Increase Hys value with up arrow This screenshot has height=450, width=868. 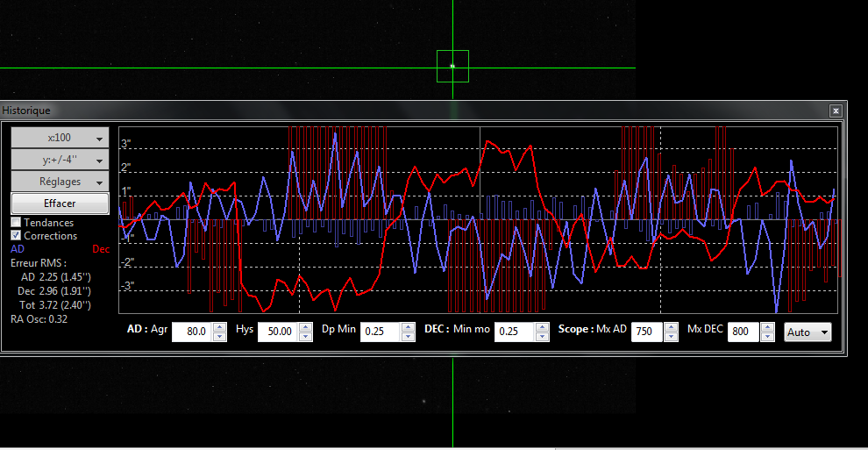tap(306, 327)
